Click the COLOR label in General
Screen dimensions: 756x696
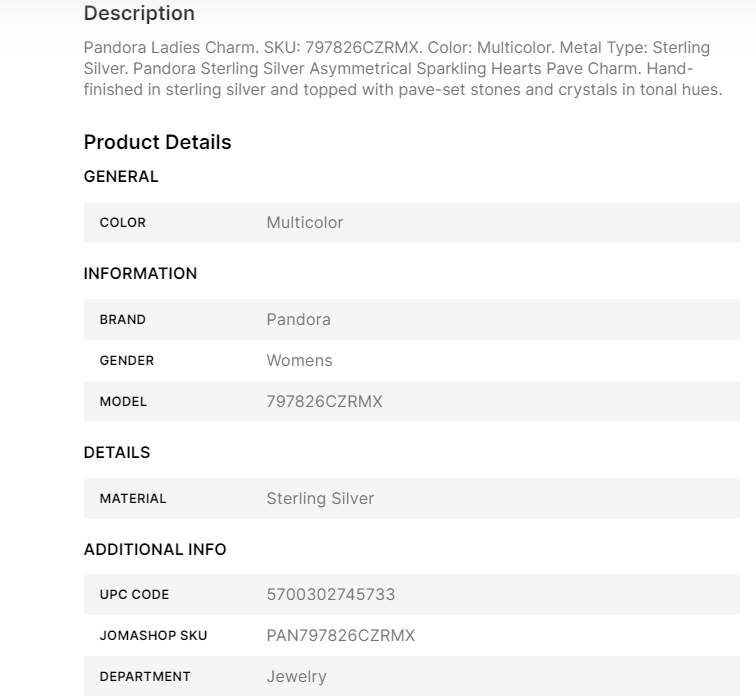[122, 223]
